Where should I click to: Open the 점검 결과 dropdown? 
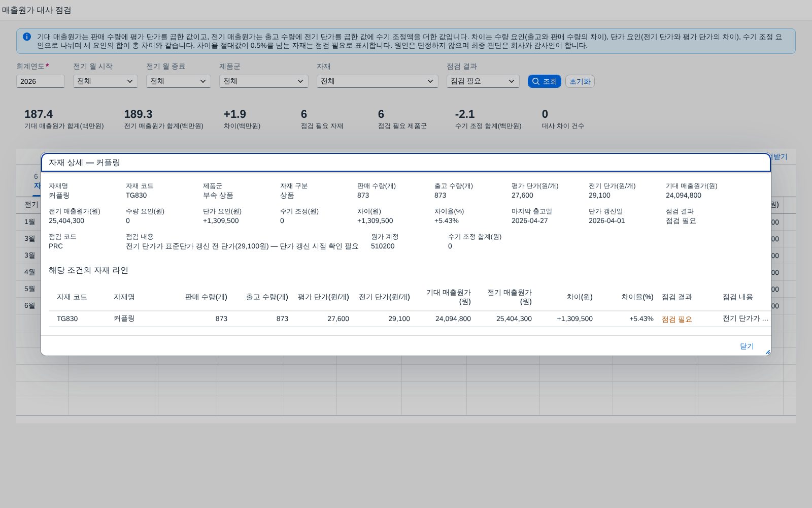click(x=483, y=81)
